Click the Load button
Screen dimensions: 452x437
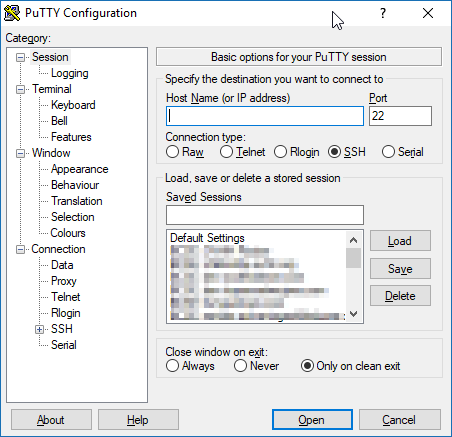400,241
